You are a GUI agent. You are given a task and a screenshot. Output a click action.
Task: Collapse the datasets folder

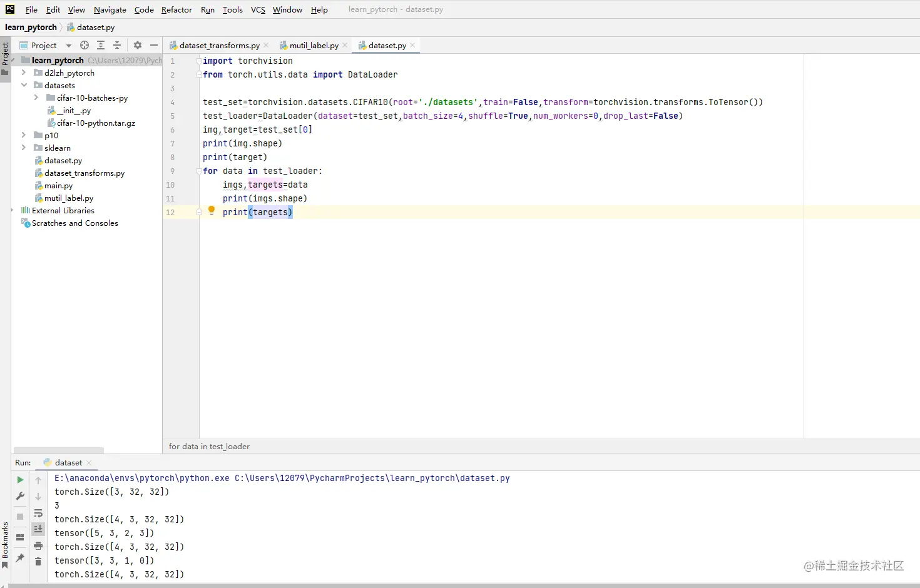click(x=24, y=85)
